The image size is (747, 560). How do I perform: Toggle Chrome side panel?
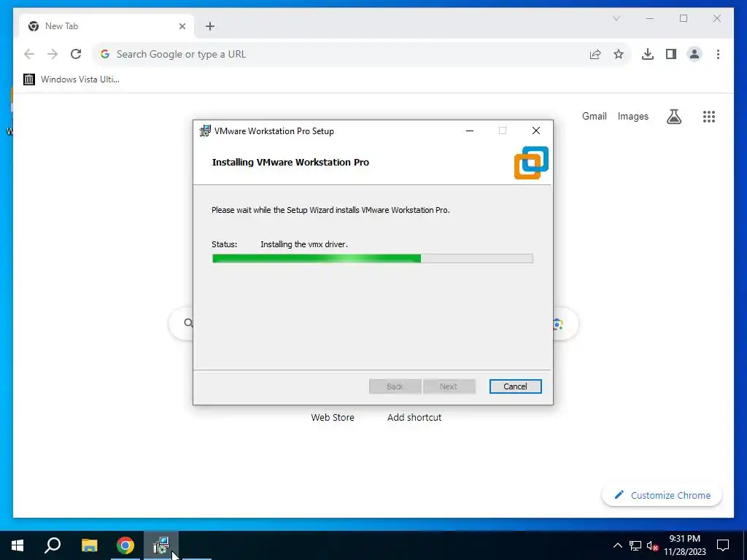pos(671,54)
